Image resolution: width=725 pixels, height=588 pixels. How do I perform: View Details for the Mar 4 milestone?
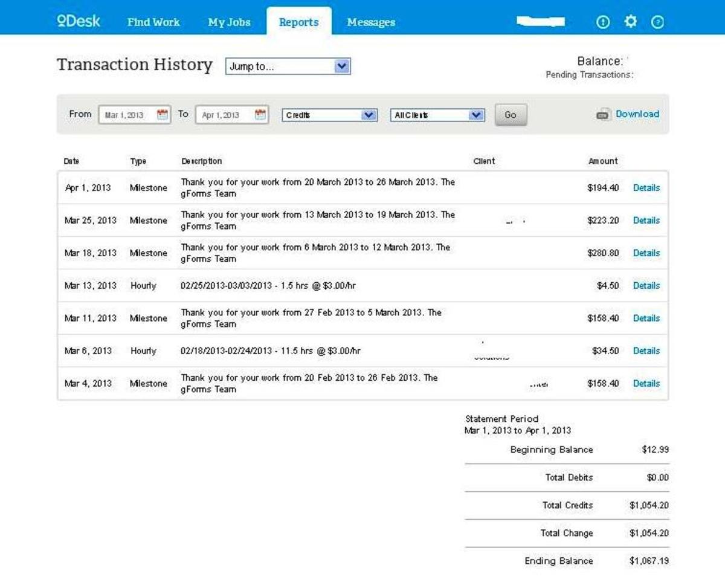coord(646,383)
